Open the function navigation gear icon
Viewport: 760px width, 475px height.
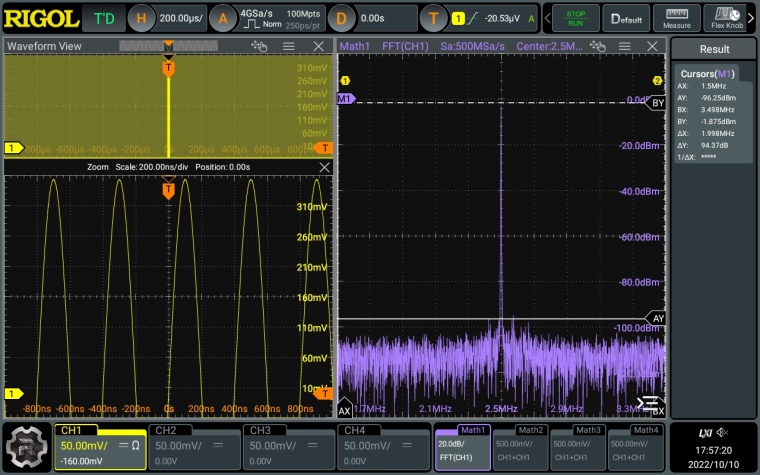click(x=27, y=446)
